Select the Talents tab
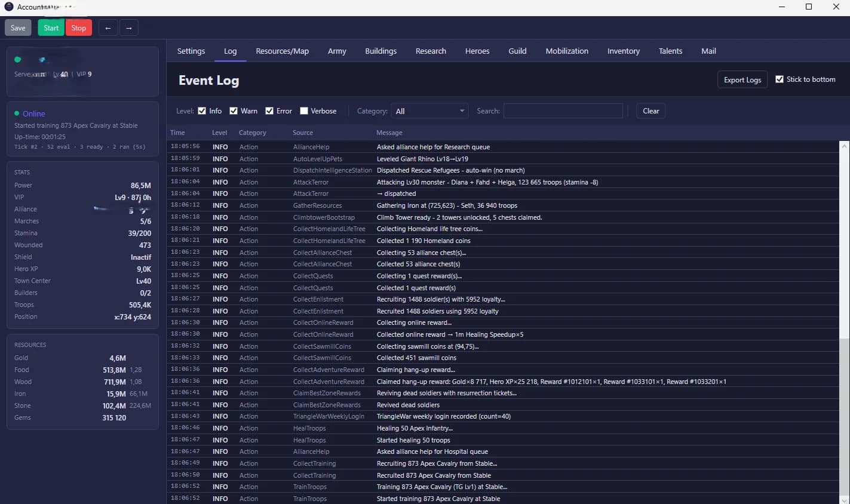Viewport: 850px width, 504px height. [670, 51]
